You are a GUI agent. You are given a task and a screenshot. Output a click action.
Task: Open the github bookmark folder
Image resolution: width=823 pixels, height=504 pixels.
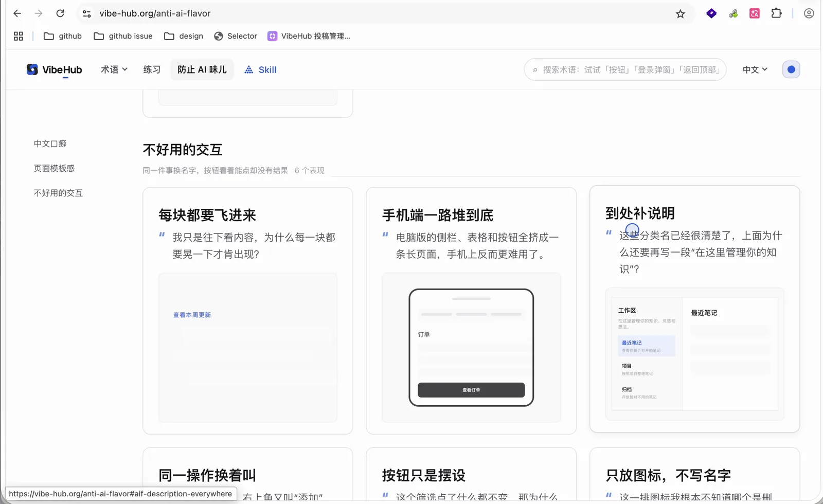click(x=63, y=36)
